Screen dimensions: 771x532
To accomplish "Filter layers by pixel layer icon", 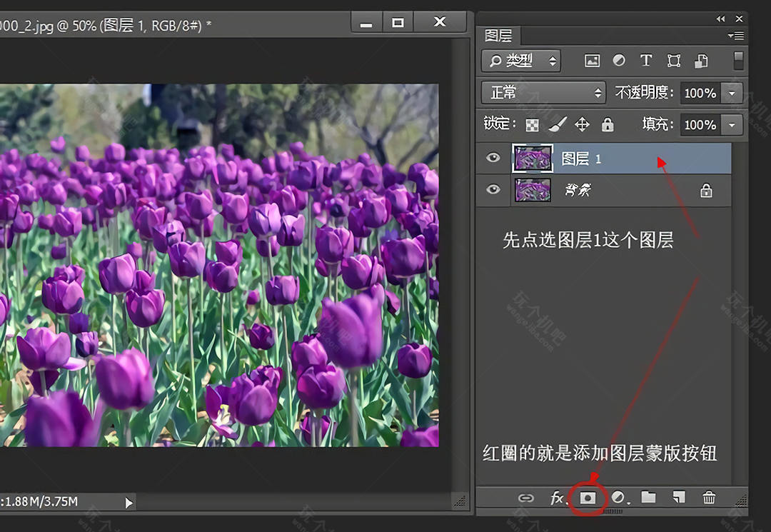I will [x=592, y=61].
